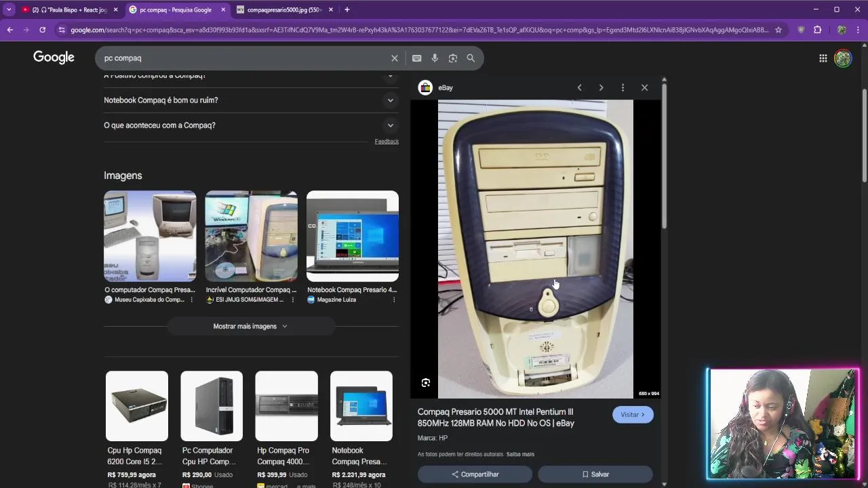
Task: Open the browser extensions puzzle icon
Action: pos(817,30)
